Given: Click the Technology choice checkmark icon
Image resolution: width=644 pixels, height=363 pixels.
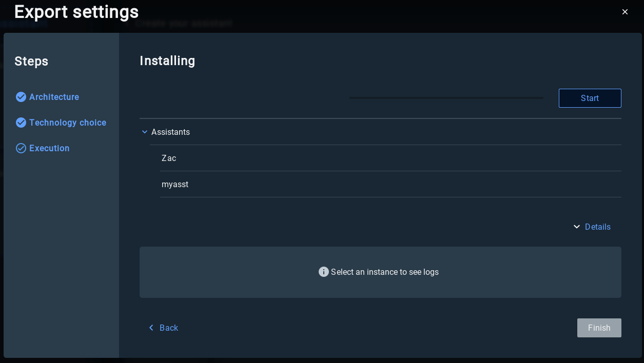Looking at the screenshot, I should (x=21, y=123).
